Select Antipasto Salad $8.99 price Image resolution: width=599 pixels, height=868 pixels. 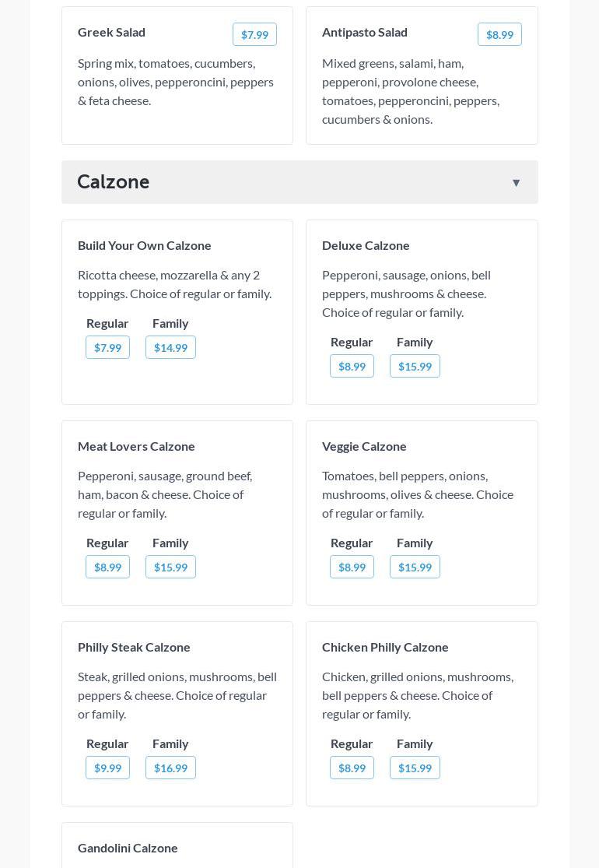tap(499, 34)
